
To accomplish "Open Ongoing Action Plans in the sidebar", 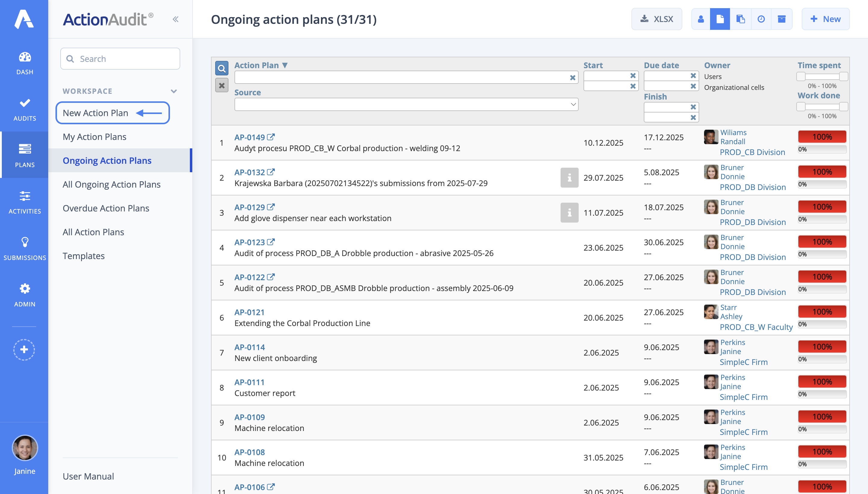I will coord(107,160).
